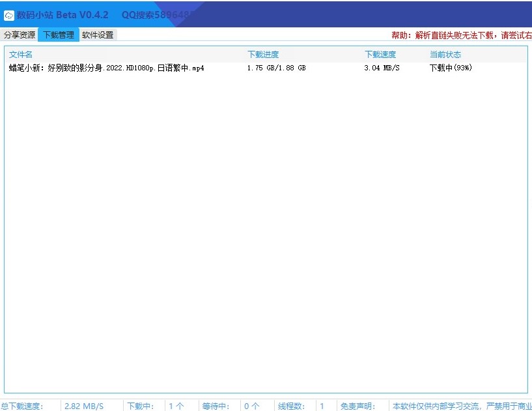Viewport: 532px width, 411px height.
Task: Sort by the 文件名 column header
Action: click(21, 55)
